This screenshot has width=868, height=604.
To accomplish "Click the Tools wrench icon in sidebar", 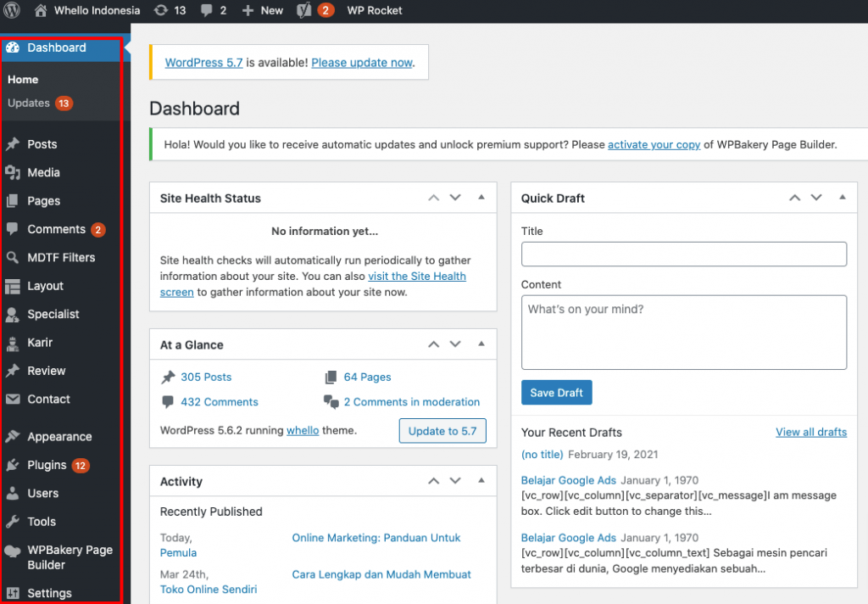I will point(13,522).
